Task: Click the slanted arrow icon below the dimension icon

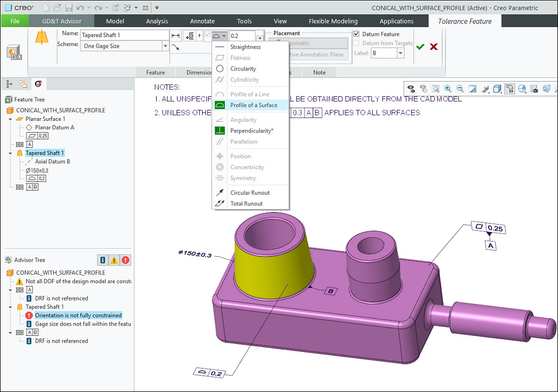Action: 176,47
